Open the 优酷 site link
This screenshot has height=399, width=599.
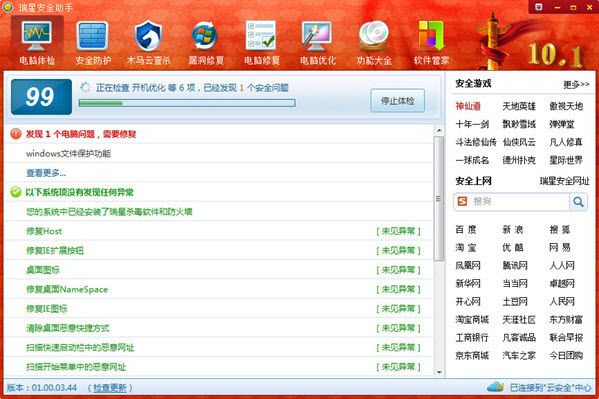513,247
